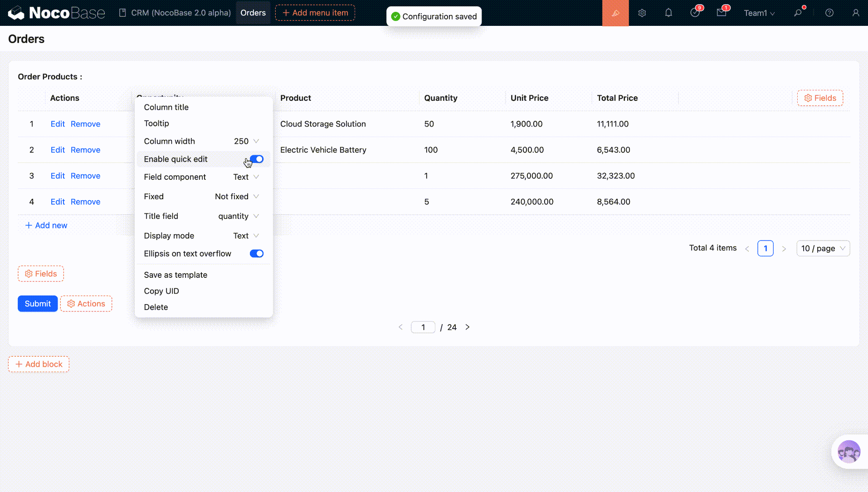868x492 pixels.
Task: Toggle the UI editor highlighter icon
Action: click(615, 13)
